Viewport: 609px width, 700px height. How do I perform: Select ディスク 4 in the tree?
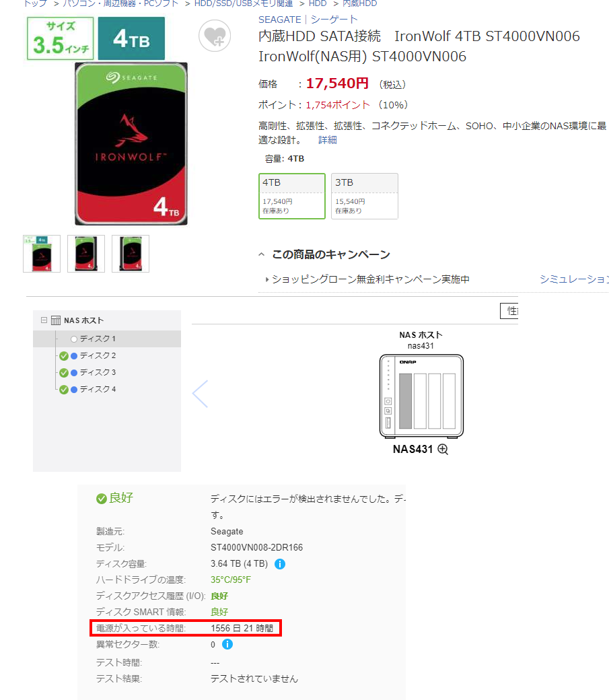tap(98, 389)
